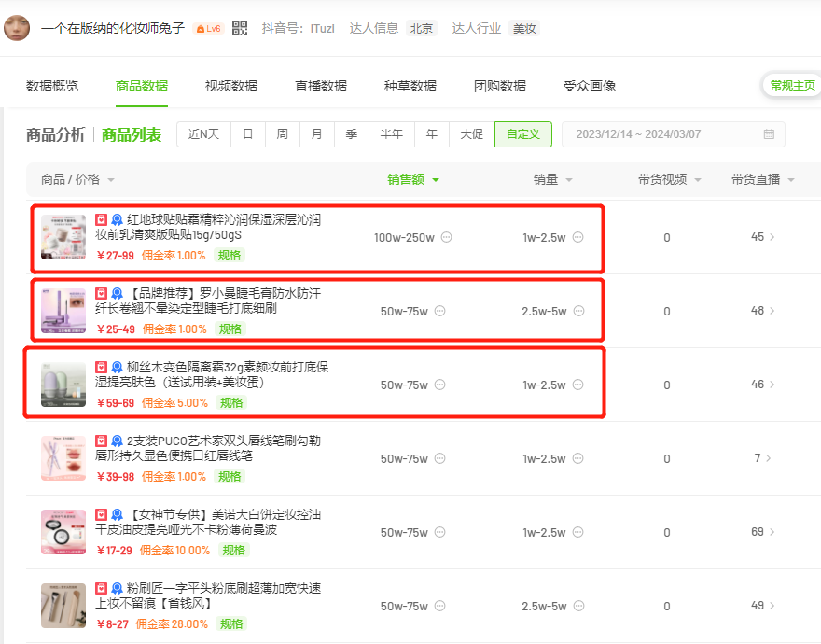This screenshot has width=821, height=644.
Task: Click info icon beside 美诺 1w-2.5w volume
Action: tap(577, 532)
